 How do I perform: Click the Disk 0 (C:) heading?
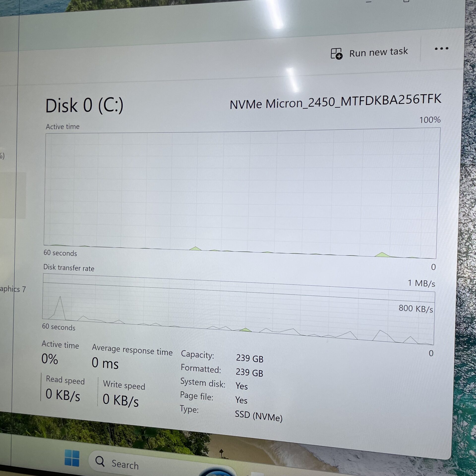coord(84,105)
